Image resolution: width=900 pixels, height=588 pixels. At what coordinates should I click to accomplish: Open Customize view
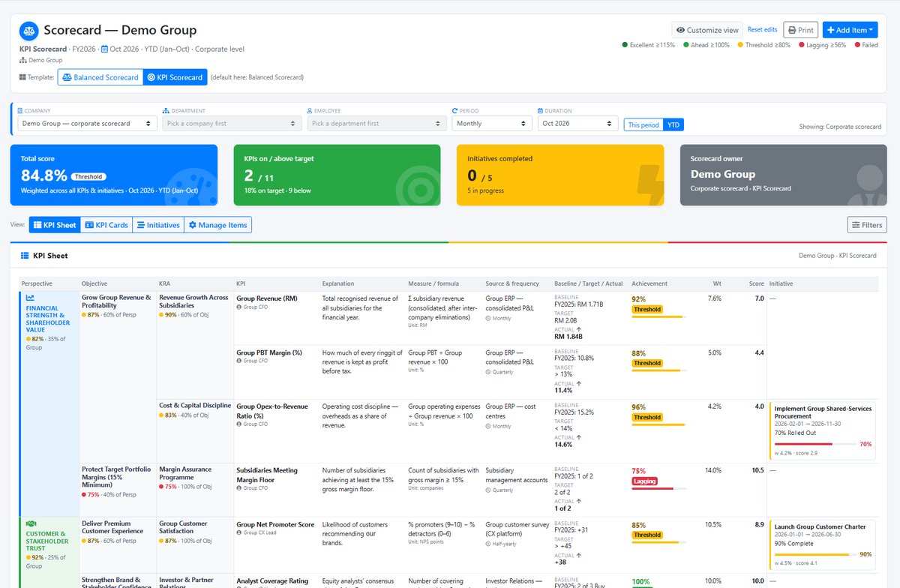click(707, 30)
